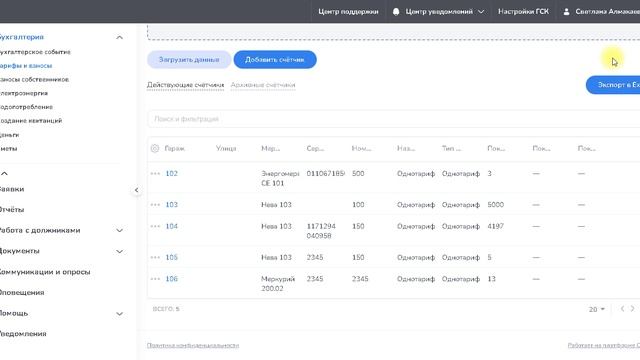Open Настройки ГСК in top bar

[523, 12]
